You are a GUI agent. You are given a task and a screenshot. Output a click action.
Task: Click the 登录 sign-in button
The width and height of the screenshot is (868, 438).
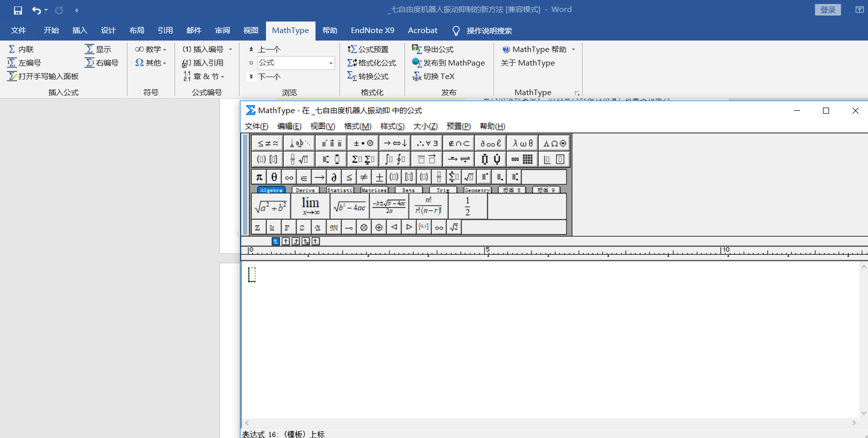click(x=828, y=10)
